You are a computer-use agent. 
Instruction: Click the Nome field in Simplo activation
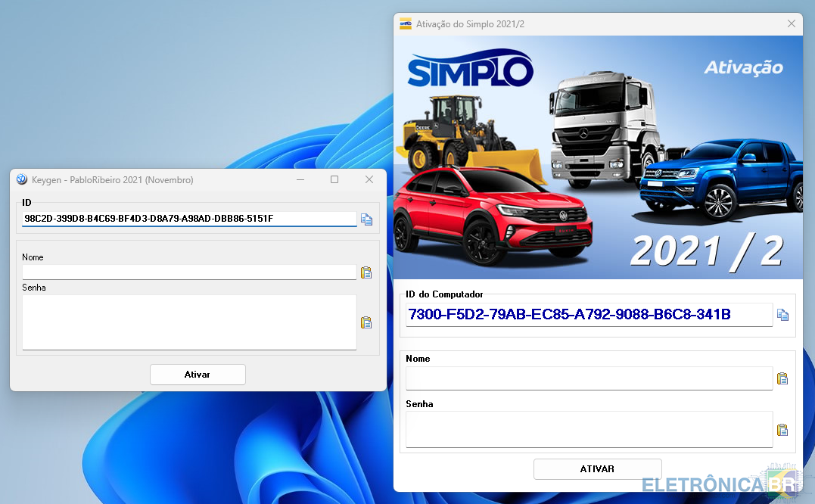589,378
